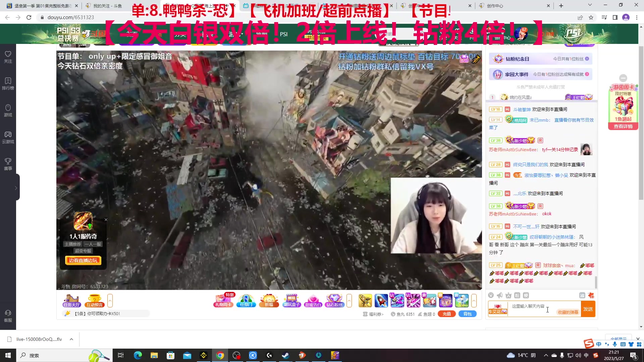The height and width of the screenshot is (362, 644).
Task: Click the 收藏的弹幕 saved danmaku chip
Action: (568, 312)
